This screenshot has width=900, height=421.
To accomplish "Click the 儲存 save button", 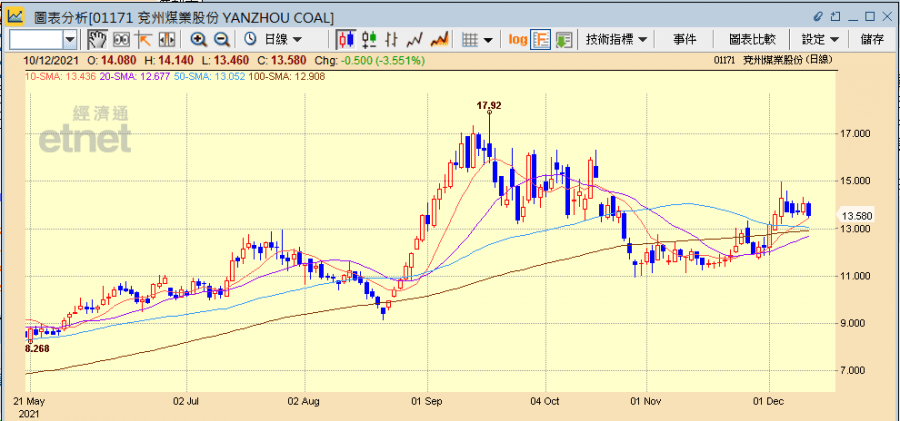I will (872, 39).
